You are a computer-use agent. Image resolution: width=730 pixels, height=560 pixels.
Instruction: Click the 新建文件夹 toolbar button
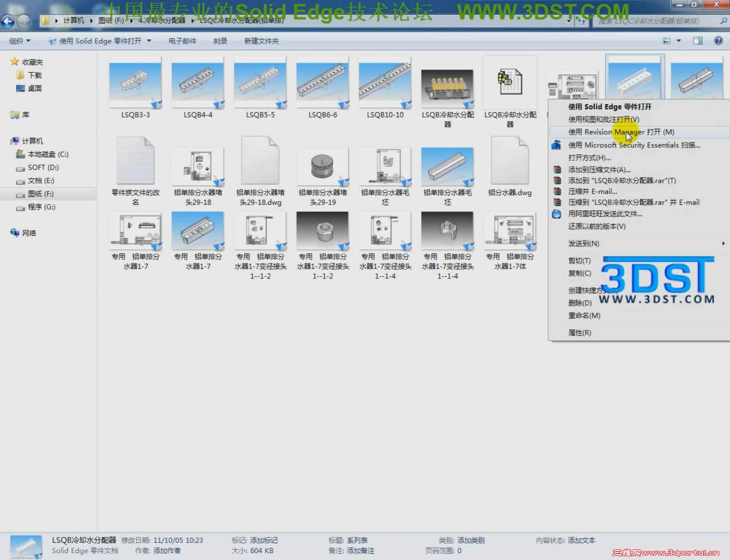(x=262, y=41)
